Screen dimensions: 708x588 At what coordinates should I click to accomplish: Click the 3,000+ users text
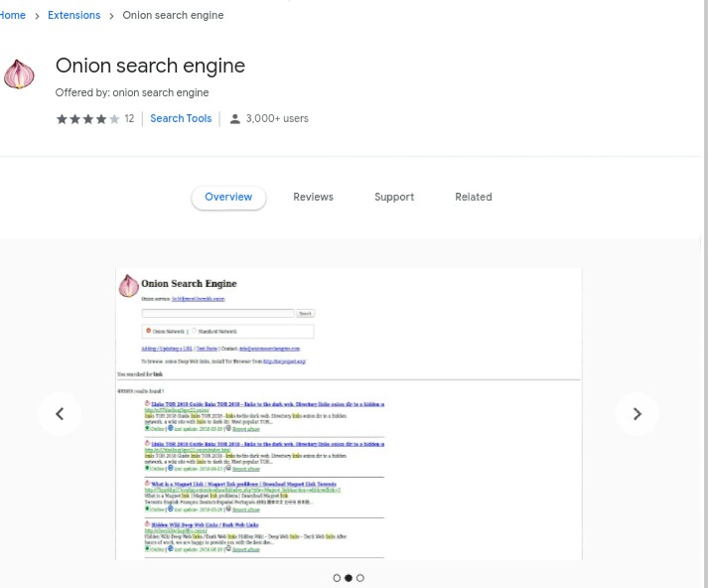click(277, 119)
